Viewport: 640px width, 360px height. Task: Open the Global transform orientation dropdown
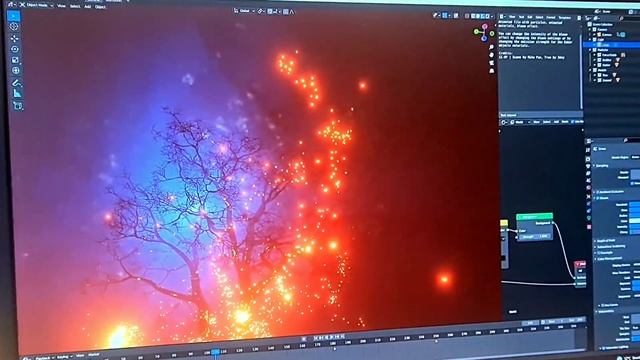pos(245,11)
